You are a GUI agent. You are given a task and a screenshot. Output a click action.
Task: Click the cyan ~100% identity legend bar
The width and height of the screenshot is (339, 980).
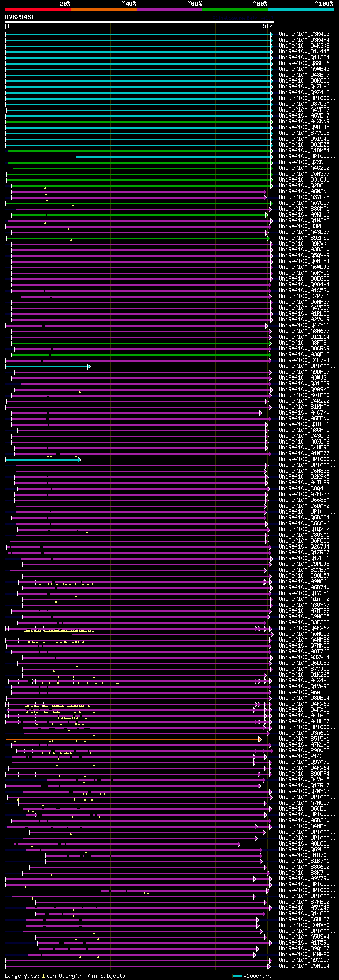tap(301, 10)
